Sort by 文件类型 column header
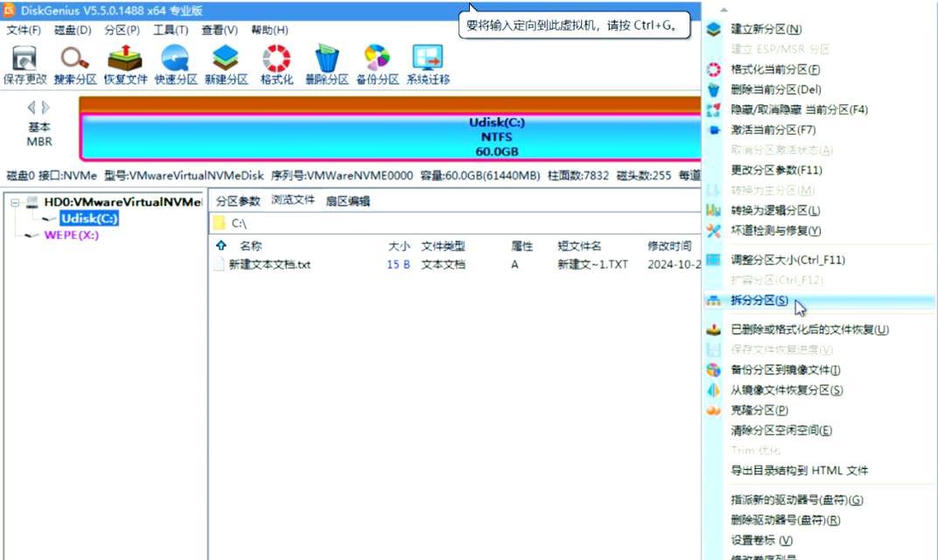The width and height of the screenshot is (938, 560). (443, 246)
